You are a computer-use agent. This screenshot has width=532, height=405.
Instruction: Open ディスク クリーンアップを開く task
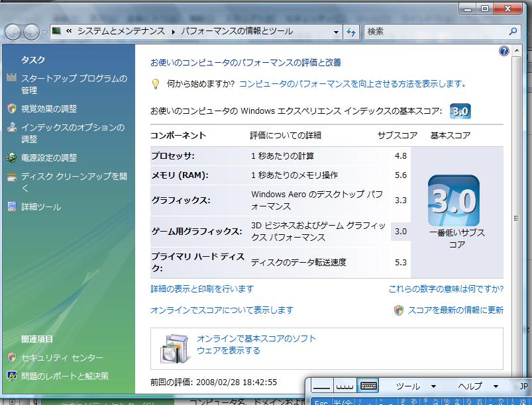74,183
